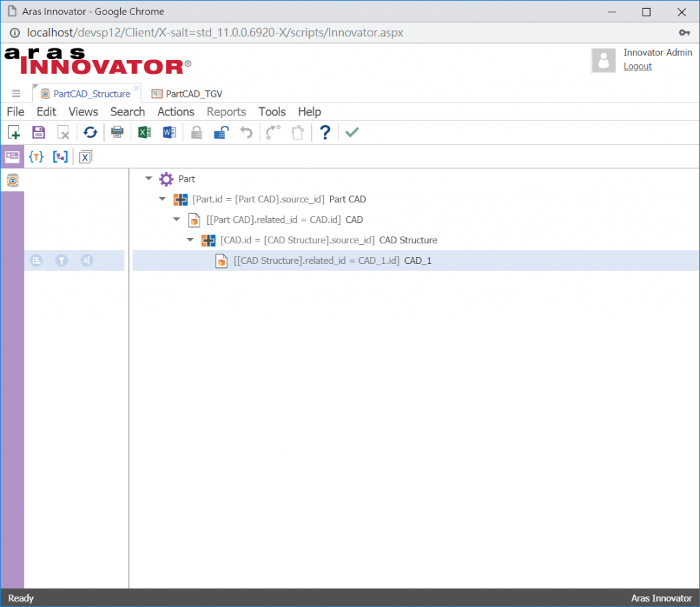Click the Aras Innovator logo
Screen dimensions: 700x607
click(x=98, y=61)
